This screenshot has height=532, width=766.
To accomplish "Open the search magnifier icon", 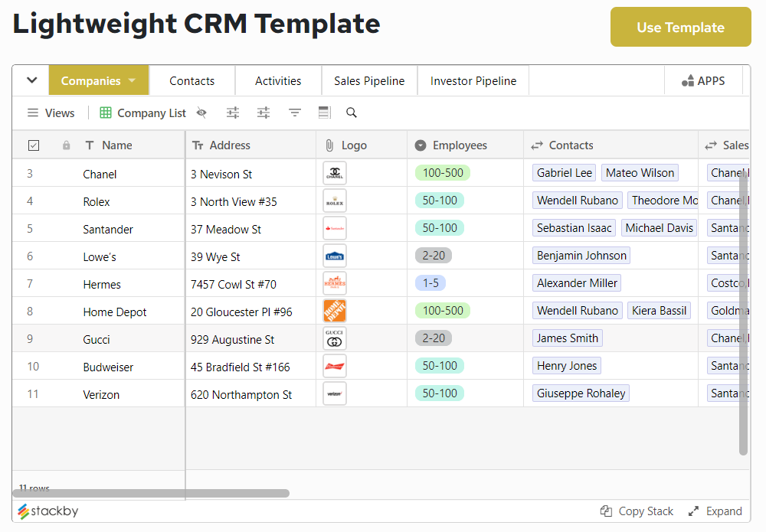I will [x=352, y=113].
